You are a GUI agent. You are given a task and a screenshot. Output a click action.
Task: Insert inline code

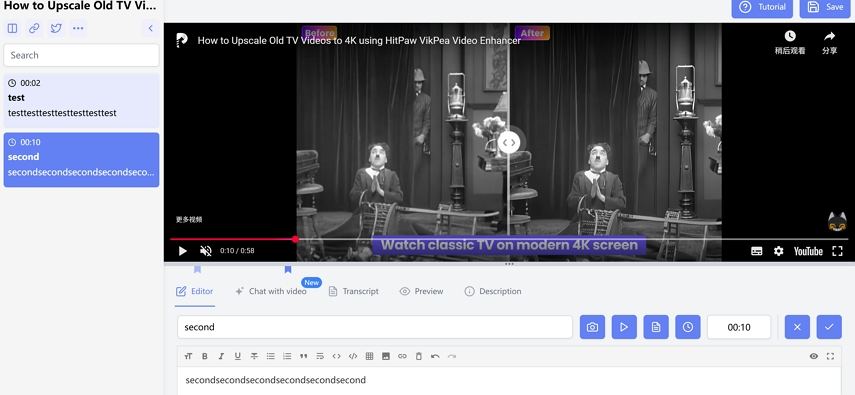pyautogui.click(x=336, y=356)
